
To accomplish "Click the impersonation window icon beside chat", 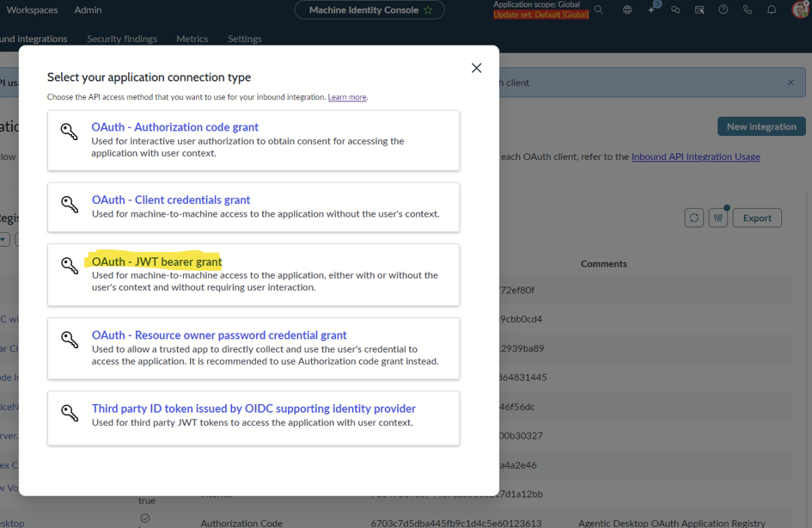I will (x=699, y=9).
